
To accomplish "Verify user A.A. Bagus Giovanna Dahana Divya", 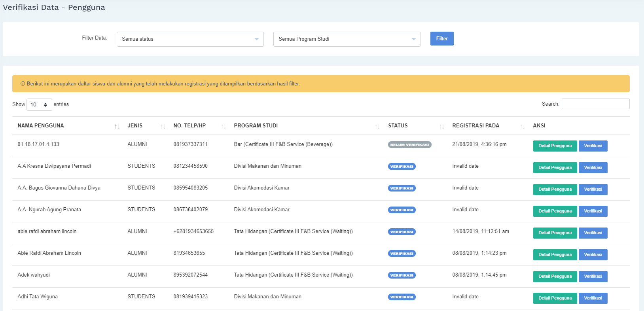I will 593,190.
